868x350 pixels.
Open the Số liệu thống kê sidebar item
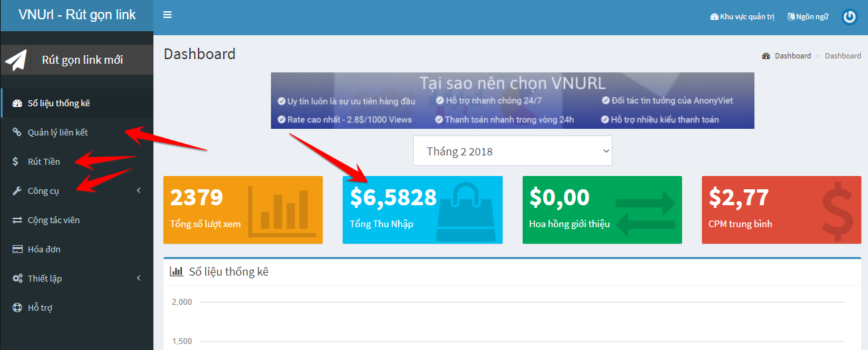tap(77, 103)
